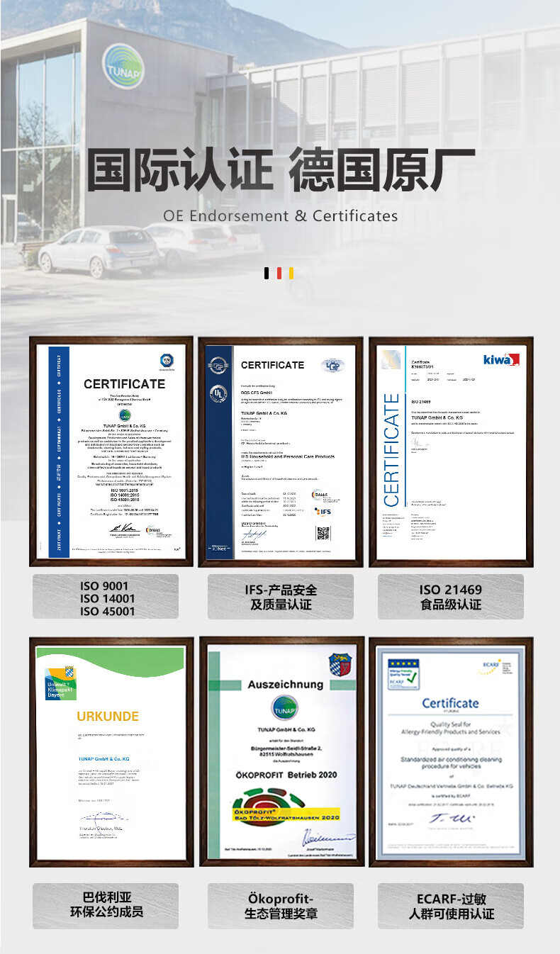Click the ECARF-过敏人群可使用认证 label
Image resolution: width=560 pixels, height=954 pixels.
coord(450,906)
